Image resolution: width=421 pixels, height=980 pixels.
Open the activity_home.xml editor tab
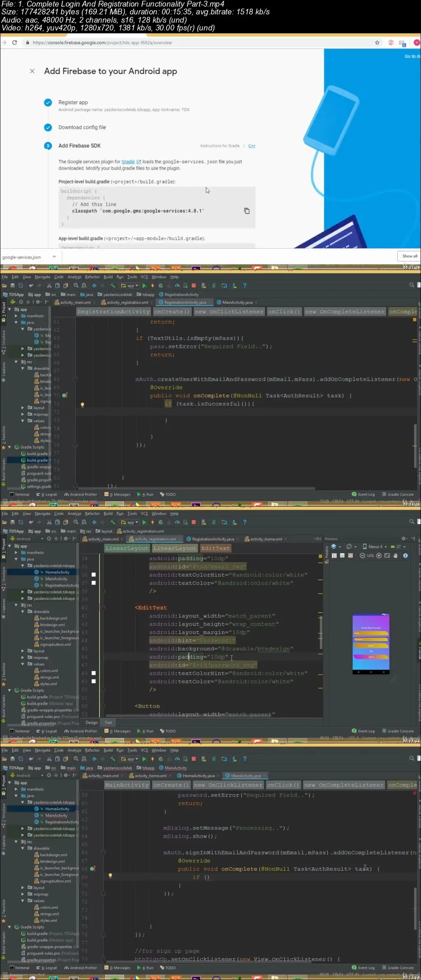266,539
